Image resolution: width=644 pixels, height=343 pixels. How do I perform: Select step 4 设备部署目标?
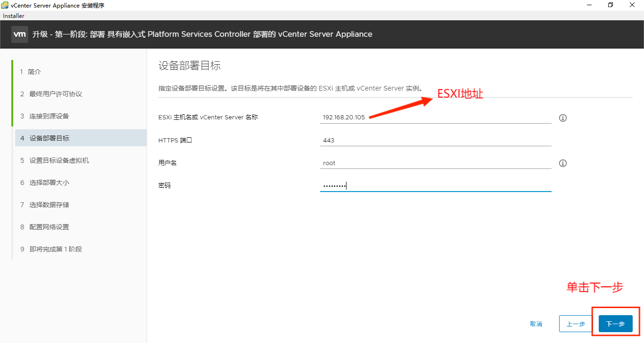pos(81,138)
